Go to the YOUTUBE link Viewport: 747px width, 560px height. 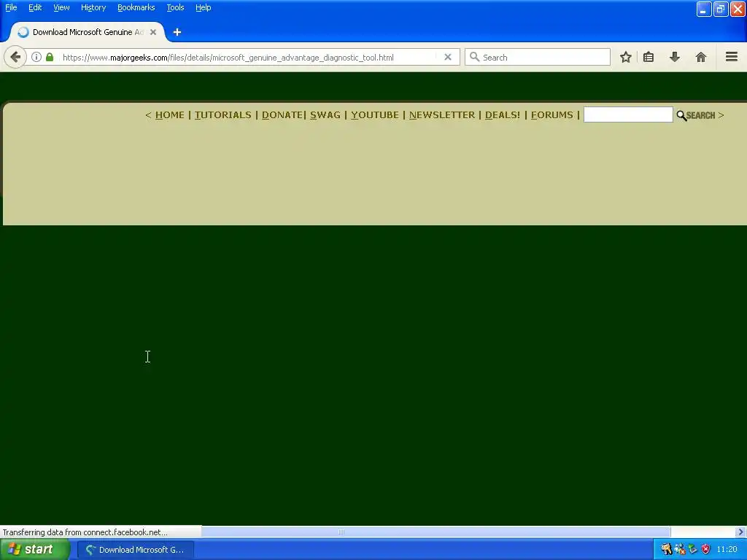point(375,114)
